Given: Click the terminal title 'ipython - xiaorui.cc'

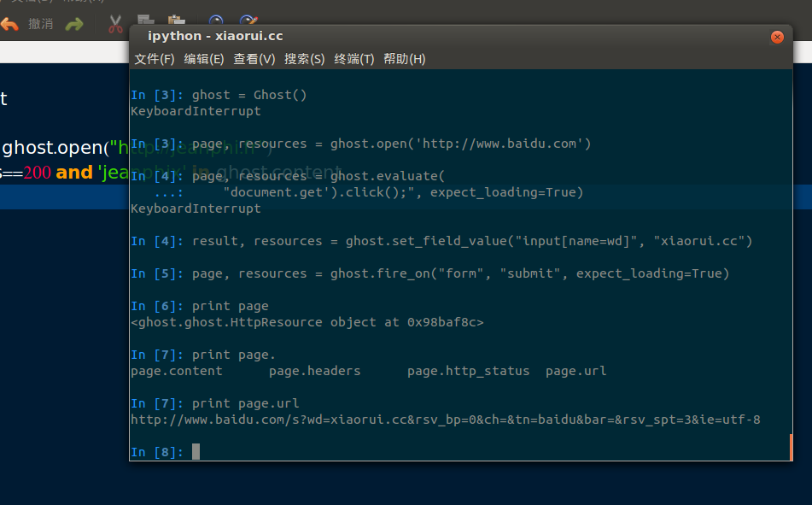Looking at the screenshot, I should click(215, 36).
